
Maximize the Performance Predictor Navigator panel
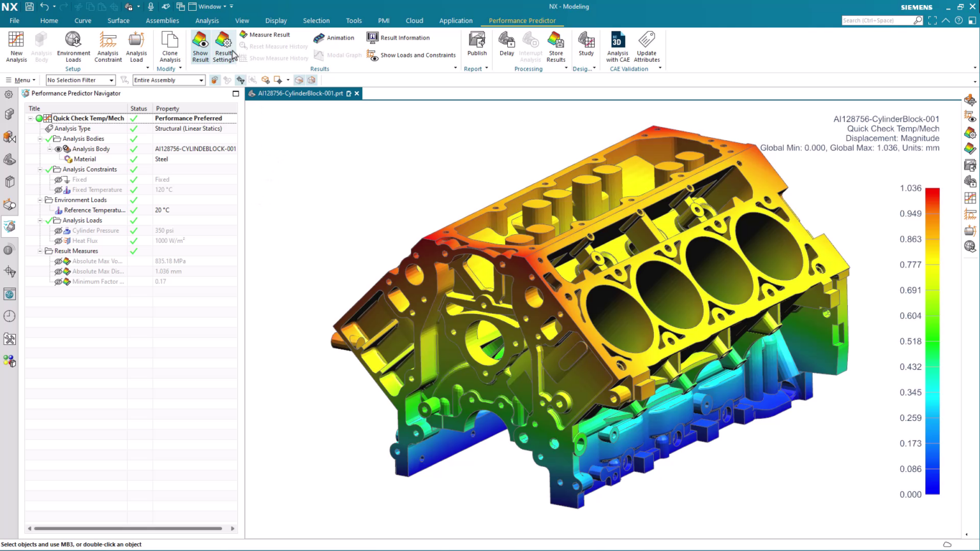click(235, 93)
